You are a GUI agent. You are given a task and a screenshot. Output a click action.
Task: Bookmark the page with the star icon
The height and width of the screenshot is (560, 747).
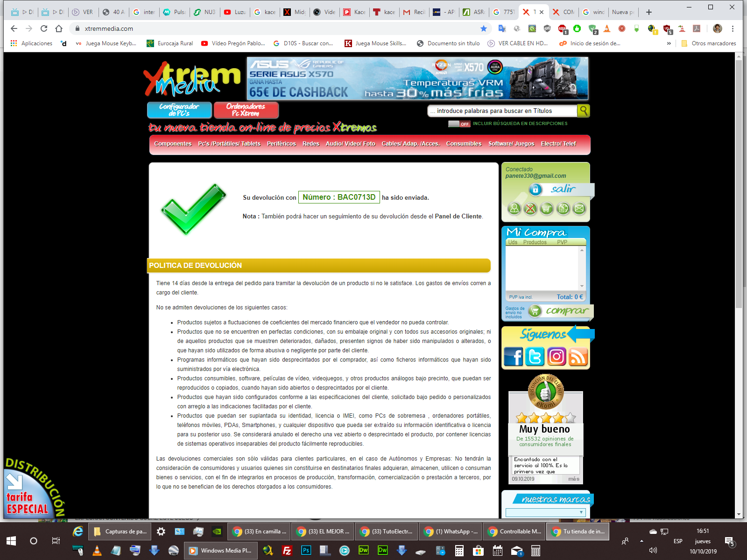click(484, 28)
